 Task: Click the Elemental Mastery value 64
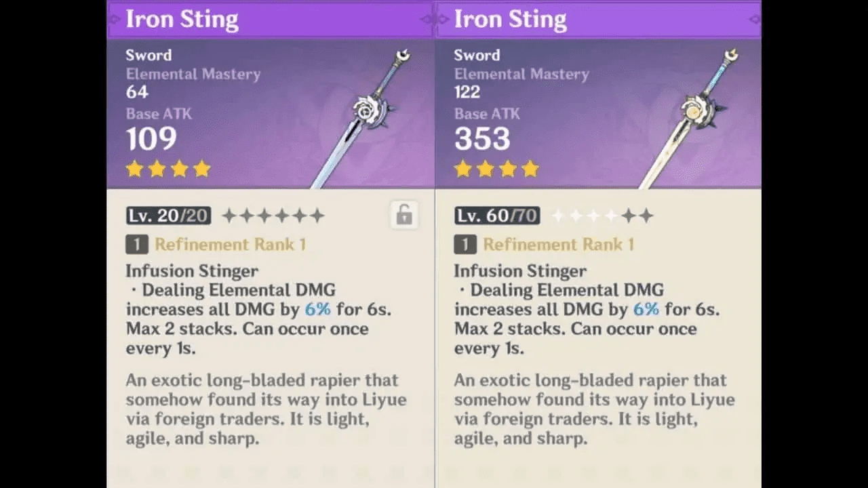point(137,92)
